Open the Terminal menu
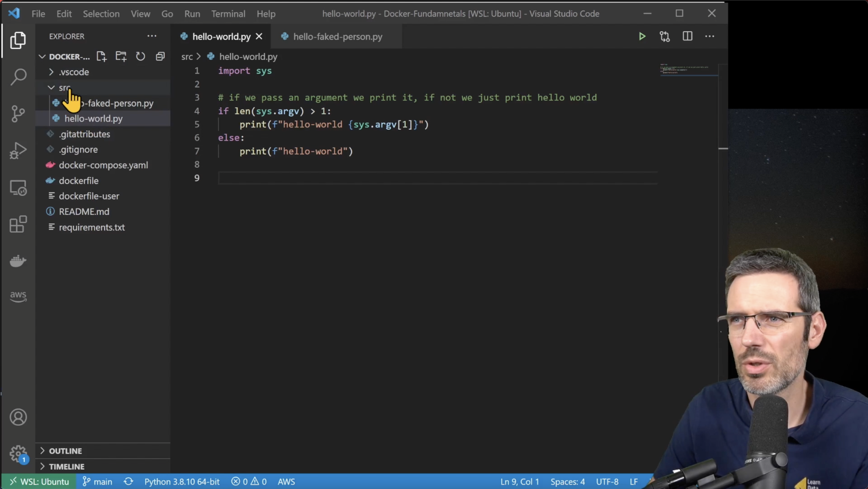 click(228, 14)
